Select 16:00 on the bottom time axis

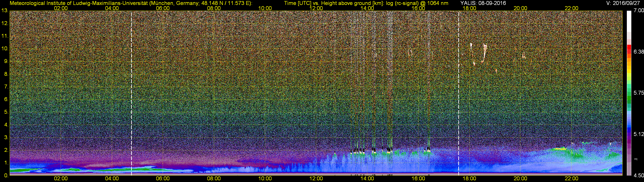(418, 179)
